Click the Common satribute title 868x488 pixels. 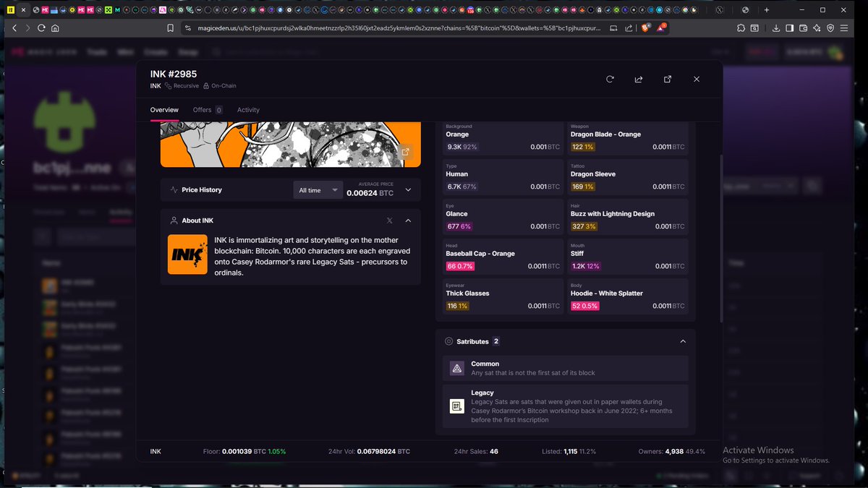(485, 364)
